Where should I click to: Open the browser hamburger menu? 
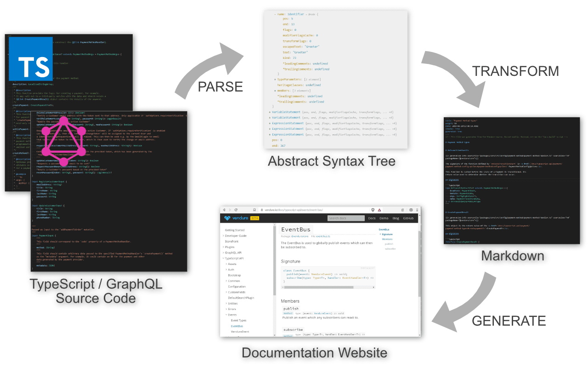pos(417,210)
